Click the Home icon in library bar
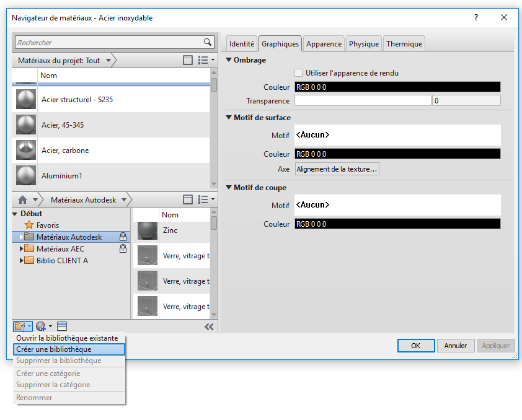 [x=23, y=199]
